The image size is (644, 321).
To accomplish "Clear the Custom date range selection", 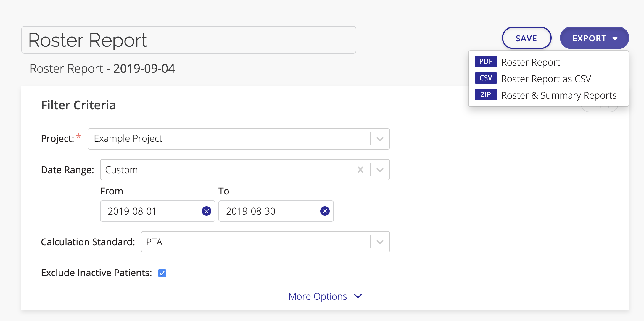I will click(x=360, y=170).
